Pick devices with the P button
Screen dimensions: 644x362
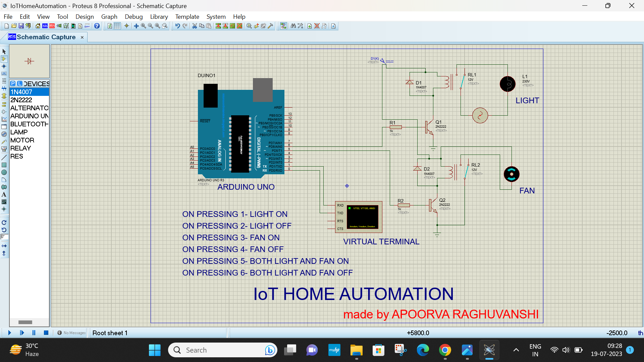pyautogui.click(x=12, y=83)
